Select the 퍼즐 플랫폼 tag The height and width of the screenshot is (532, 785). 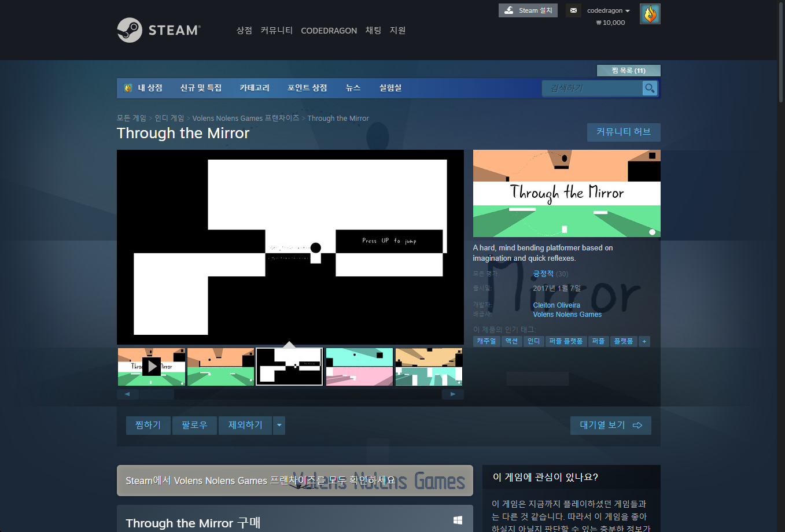pos(566,341)
